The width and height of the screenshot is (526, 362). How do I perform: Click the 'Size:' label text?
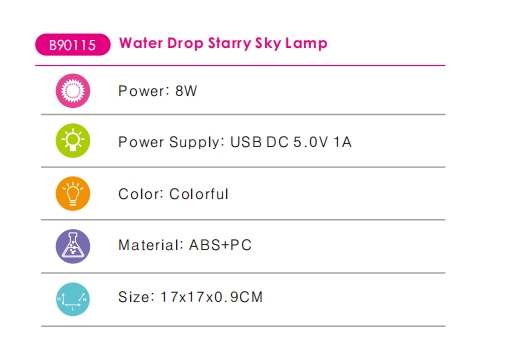pyautogui.click(x=136, y=297)
